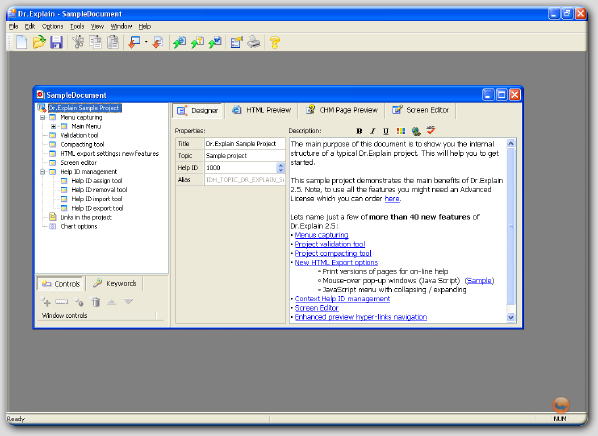The width and height of the screenshot is (598, 436).
Task: Open the dropdown arrow next to capture window icon
Action: coord(146,42)
